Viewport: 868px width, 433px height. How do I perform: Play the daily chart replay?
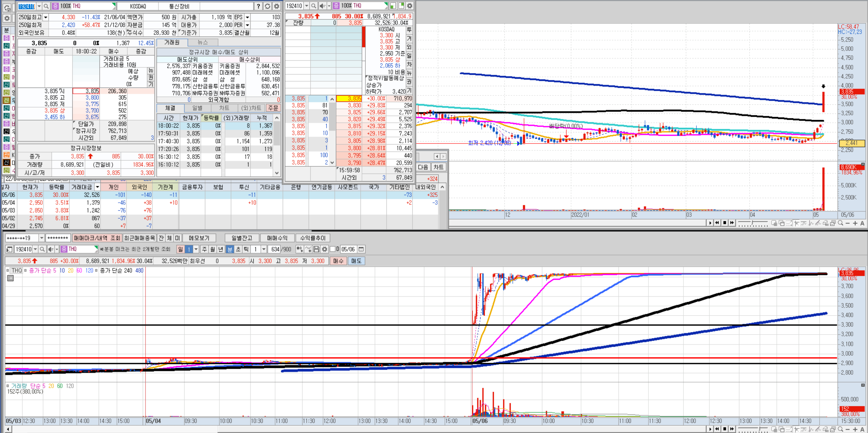point(710,223)
